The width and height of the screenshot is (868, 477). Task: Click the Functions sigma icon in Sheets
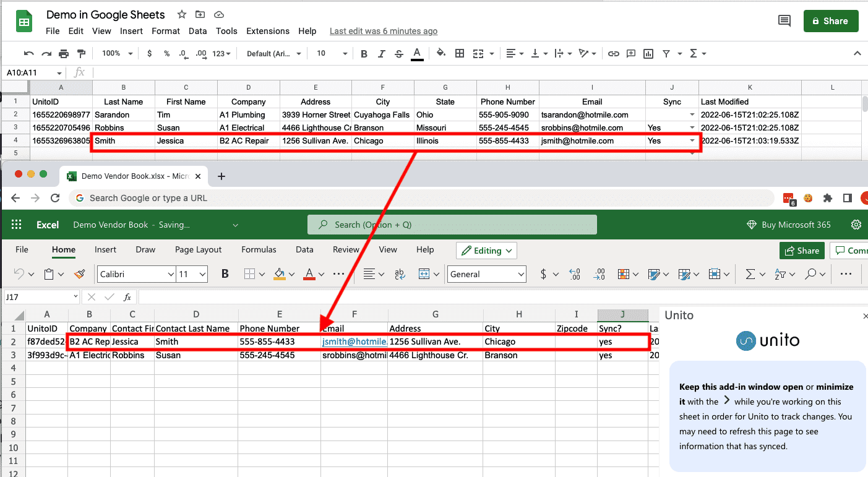coord(694,53)
